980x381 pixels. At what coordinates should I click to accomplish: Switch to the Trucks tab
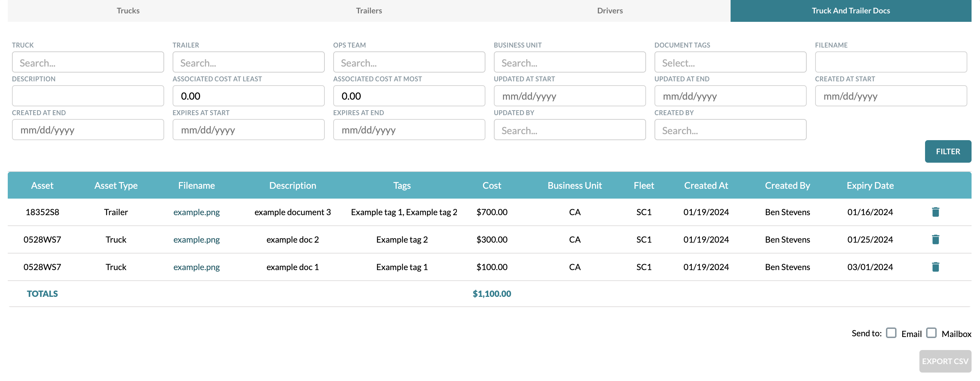point(128,11)
